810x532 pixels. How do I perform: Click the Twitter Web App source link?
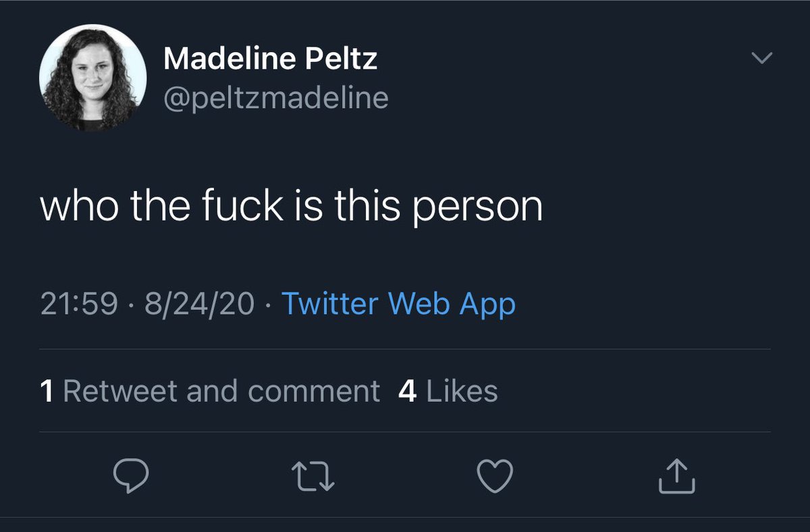coord(398,304)
